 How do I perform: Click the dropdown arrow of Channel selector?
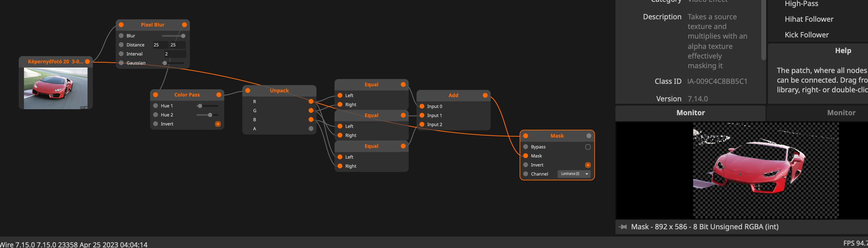pos(587,174)
